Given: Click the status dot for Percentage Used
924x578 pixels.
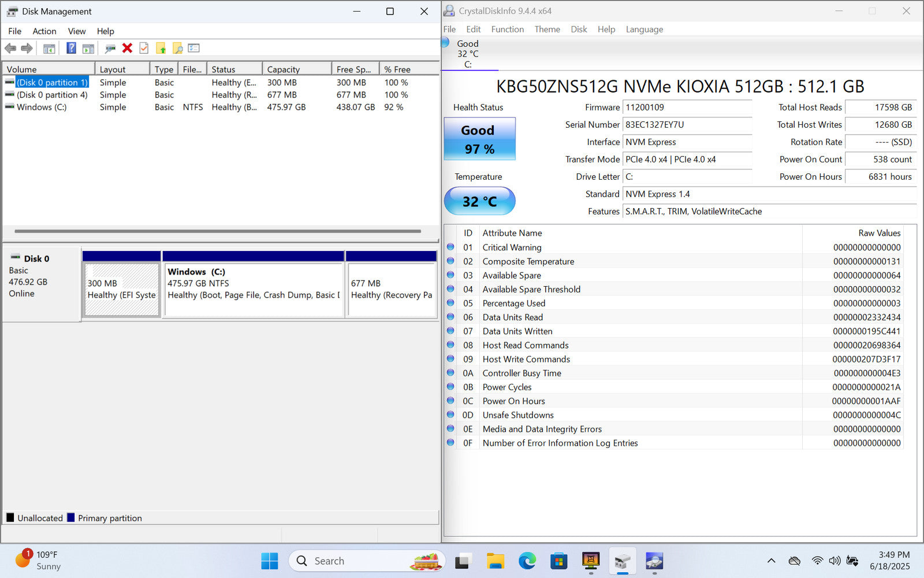Looking at the screenshot, I should click(x=450, y=303).
